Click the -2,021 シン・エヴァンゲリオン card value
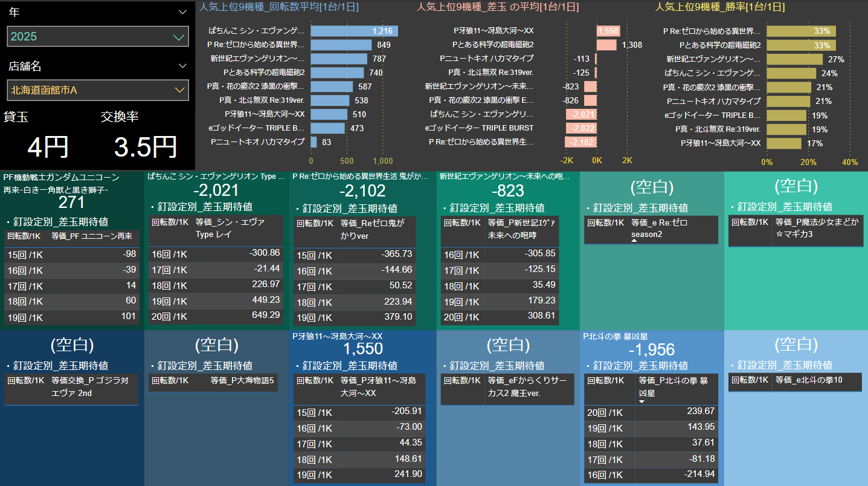Screen dimensions: 868x486 pos(217,190)
